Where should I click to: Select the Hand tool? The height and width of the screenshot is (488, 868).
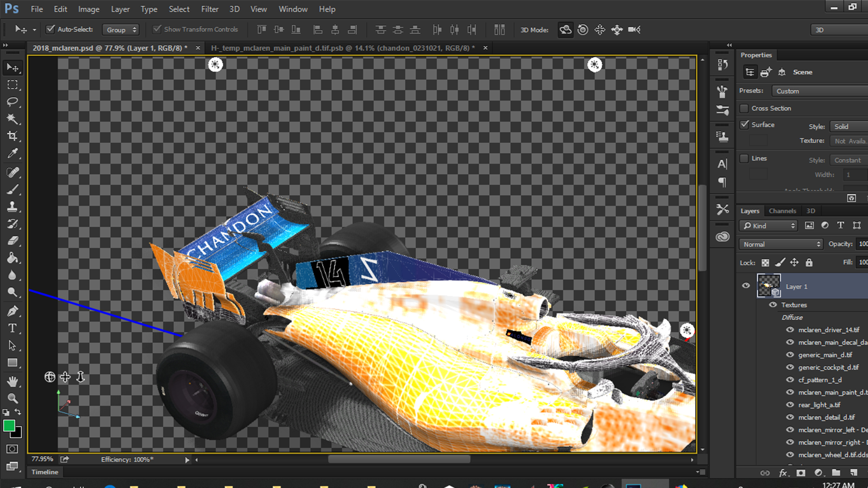point(12,382)
